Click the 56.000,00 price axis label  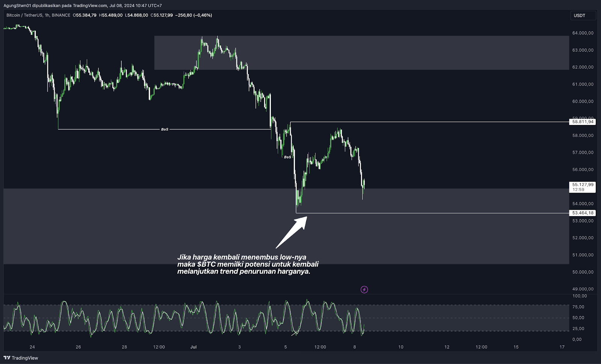tap(583, 170)
